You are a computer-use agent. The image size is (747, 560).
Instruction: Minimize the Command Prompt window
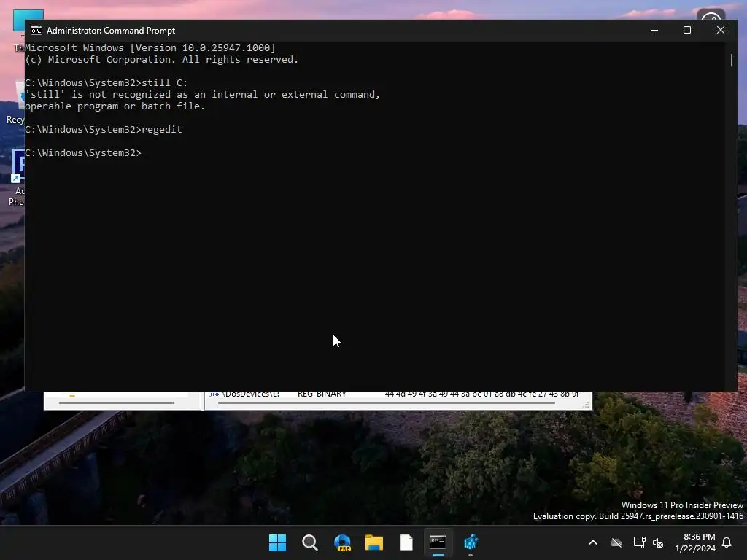tap(654, 30)
